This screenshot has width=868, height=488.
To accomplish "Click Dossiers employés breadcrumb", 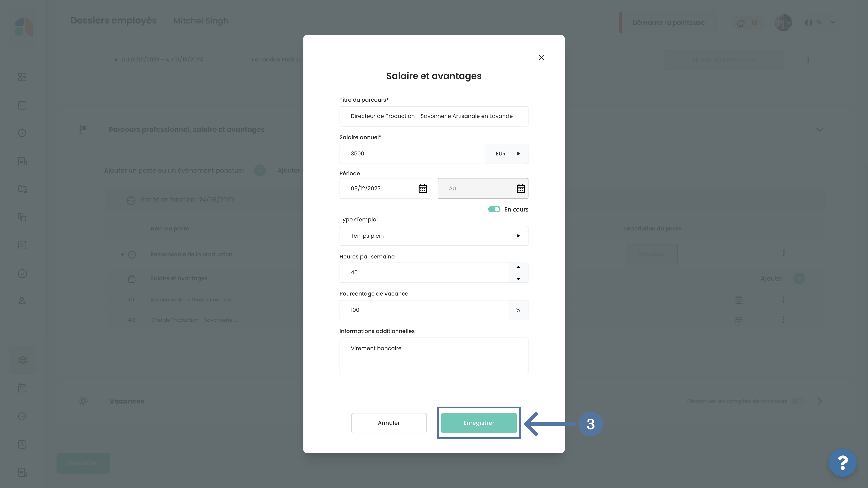I will 114,21.
